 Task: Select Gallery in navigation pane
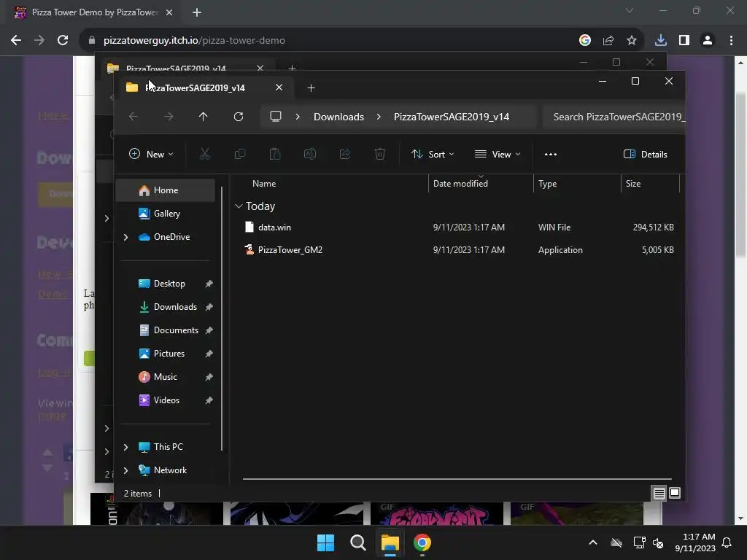coord(166,214)
